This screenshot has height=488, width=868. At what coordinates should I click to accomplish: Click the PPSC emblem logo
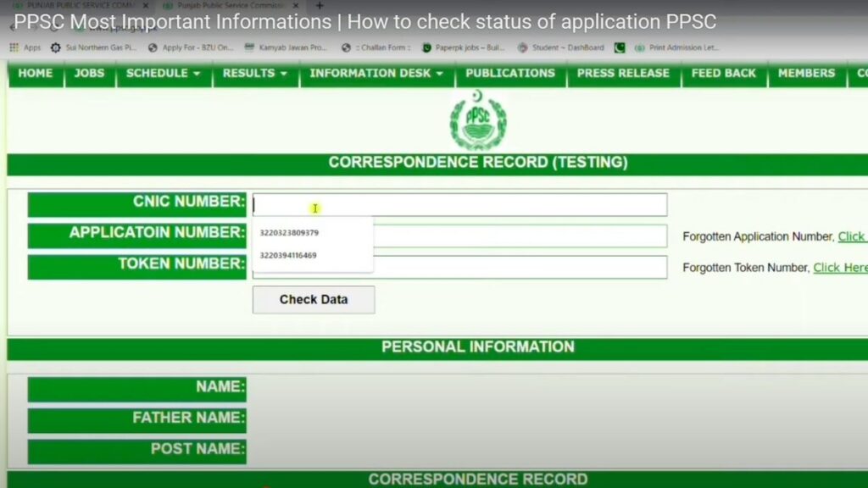(478, 120)
